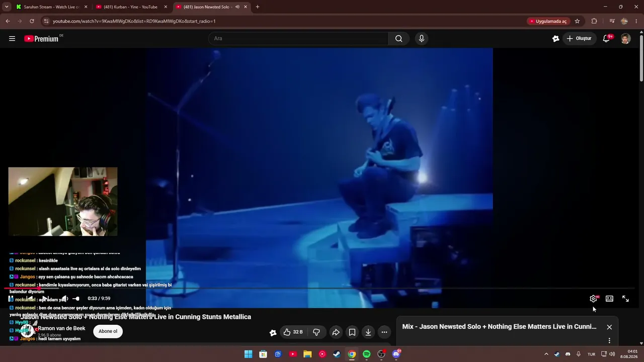Show hidden system tray icons
Image resolution: width=644 pixels, height=362 pixels.
[x=546, y=354]
